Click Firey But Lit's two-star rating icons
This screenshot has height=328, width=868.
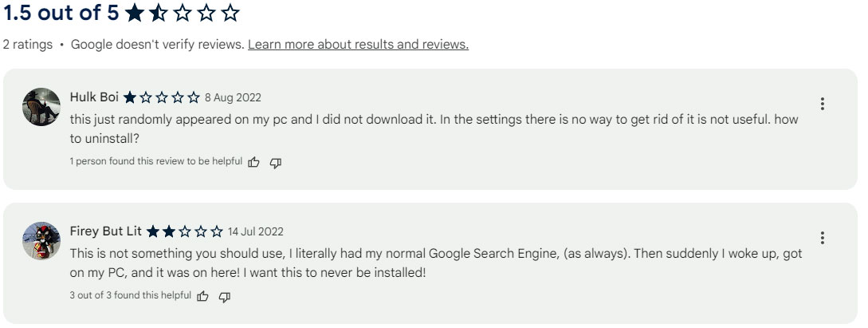point(184,231)
